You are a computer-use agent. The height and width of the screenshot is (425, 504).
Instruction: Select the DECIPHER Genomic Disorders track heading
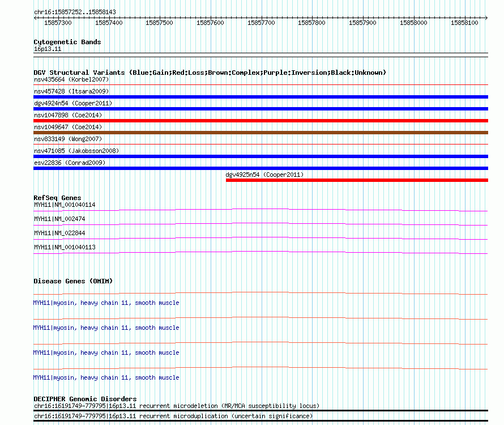(x=85, y=399)
